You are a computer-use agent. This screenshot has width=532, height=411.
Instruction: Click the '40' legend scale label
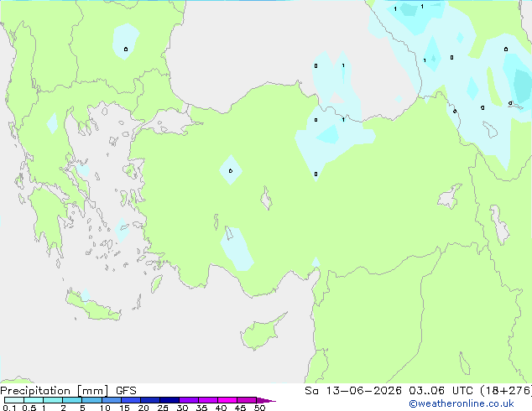(221, 408)
